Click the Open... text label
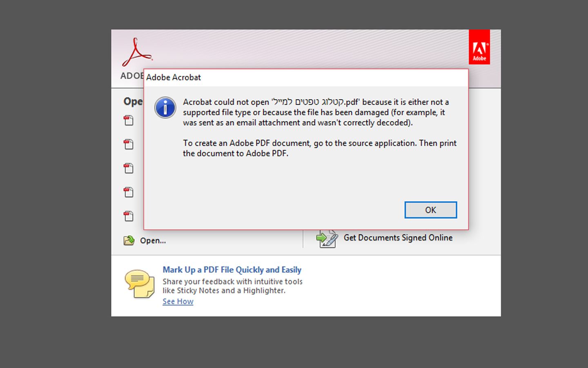Viewport: 588px width, 368px height. pos(153,240)
